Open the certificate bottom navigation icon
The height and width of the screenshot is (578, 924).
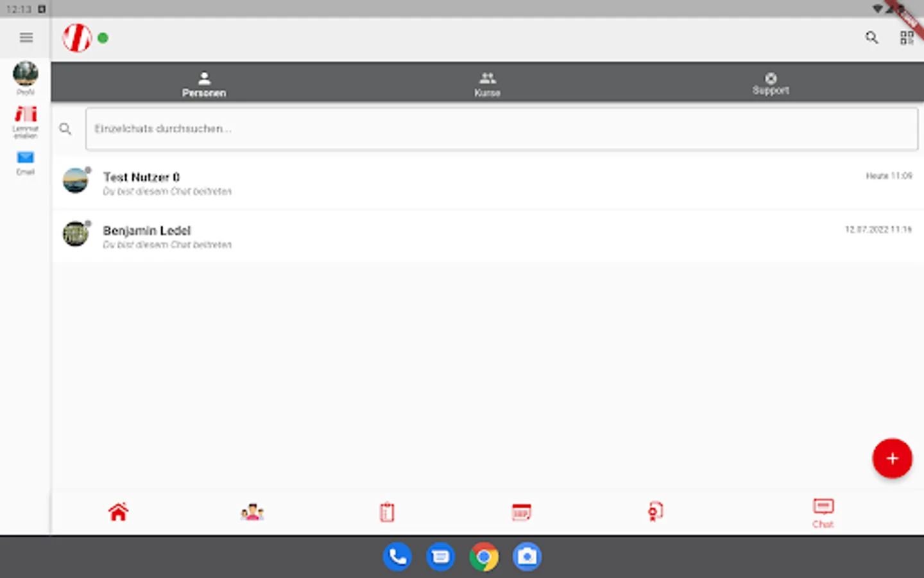[655, 512]
